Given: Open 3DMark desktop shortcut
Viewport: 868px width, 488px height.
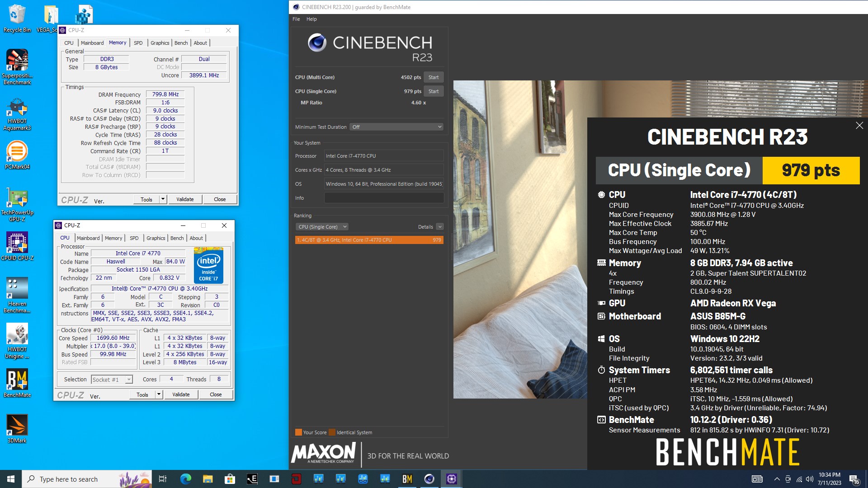Looking at the screenshot, I should [17, 428].
